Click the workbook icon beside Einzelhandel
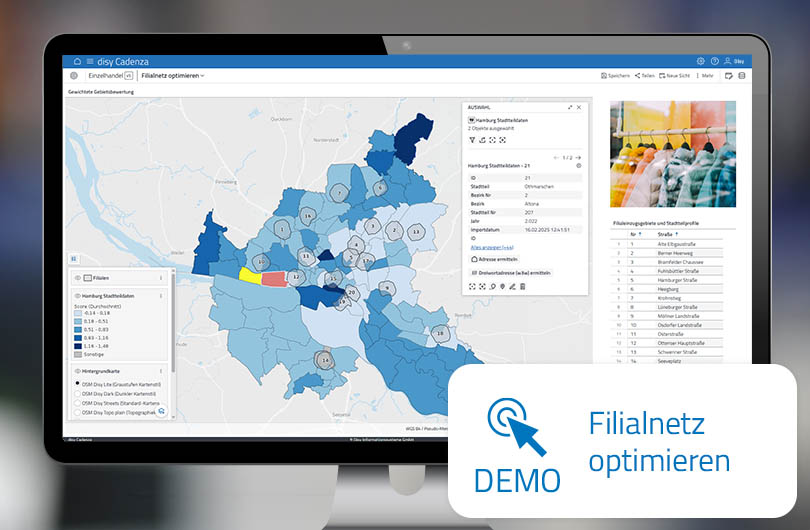The height and width of the screenshot is (530, 810). (x=74, y=75)
